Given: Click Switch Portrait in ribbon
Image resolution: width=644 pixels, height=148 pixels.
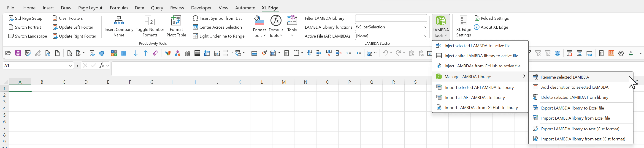Looking at the screenshot, I should 25,27.
